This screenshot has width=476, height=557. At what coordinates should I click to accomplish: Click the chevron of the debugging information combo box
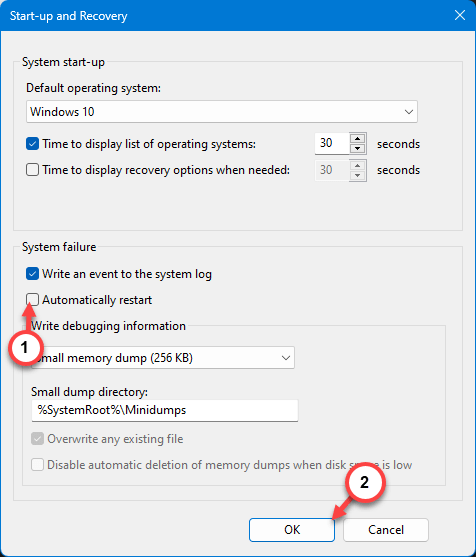(x=286, y=358)
